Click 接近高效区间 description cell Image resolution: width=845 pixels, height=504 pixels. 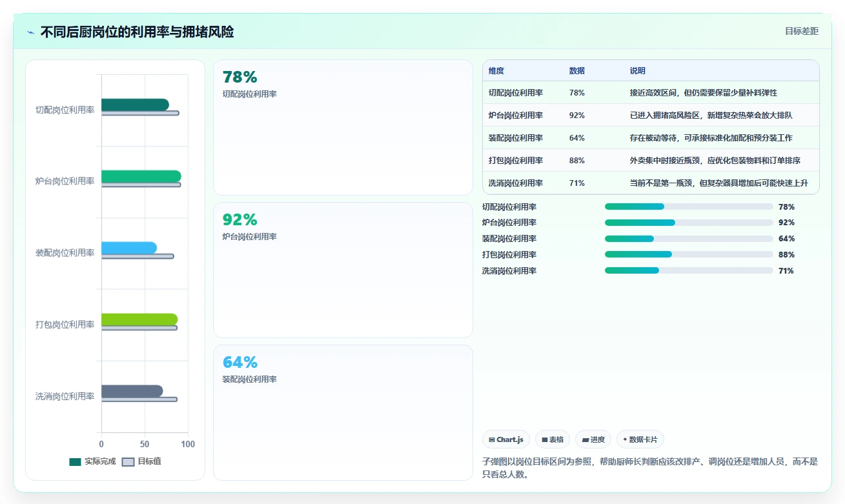pos(704,93)
